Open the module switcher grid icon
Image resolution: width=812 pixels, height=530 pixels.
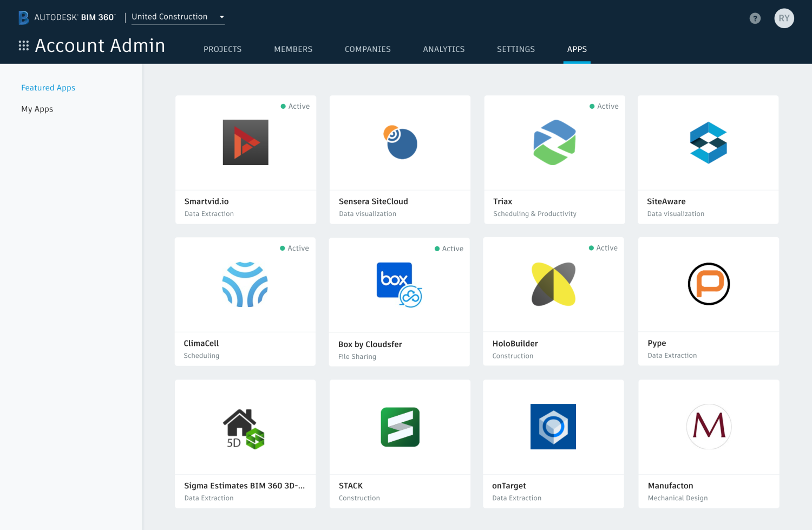click(x=24, y=46)
